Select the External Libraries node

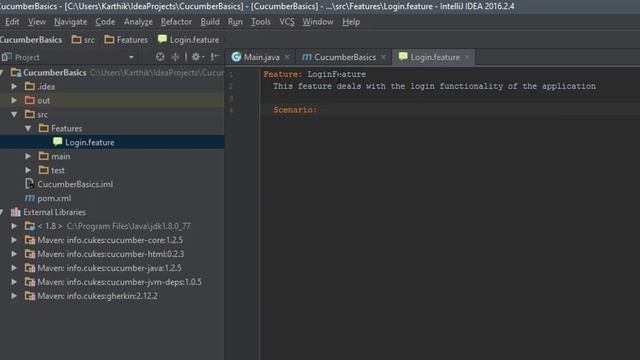pyautogui.click(x=54, y=212)
